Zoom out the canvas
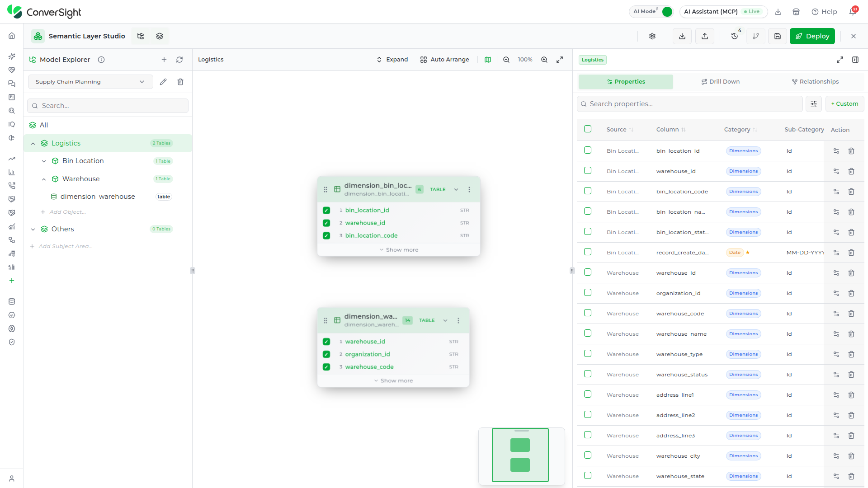This screenshot has width=868, height=488. pyautogui.click(x=506, y=60)
